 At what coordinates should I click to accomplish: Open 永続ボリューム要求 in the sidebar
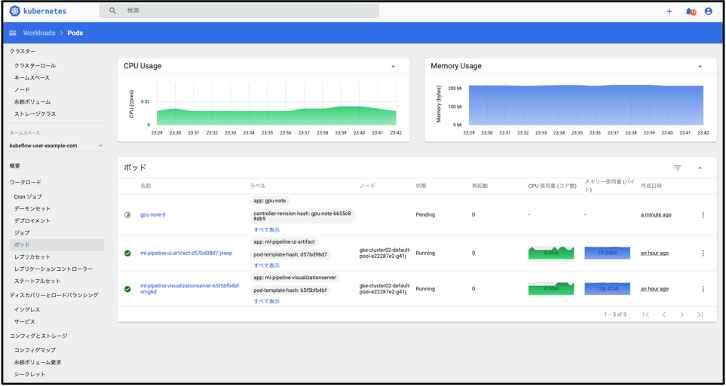click(x=38, y=362)
